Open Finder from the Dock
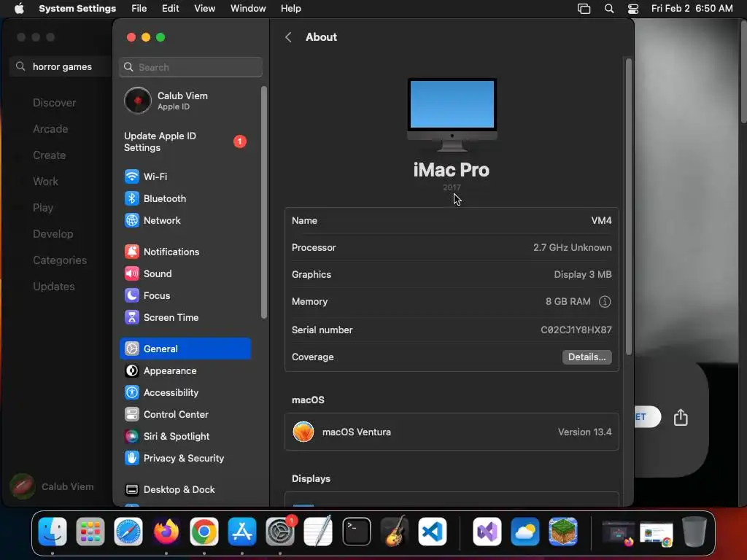Viewport: 747px width, 560px height. click(53, 532)
